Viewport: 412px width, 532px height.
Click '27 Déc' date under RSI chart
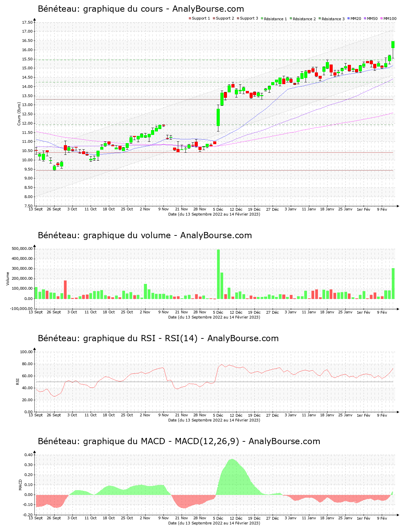(273, 415)
